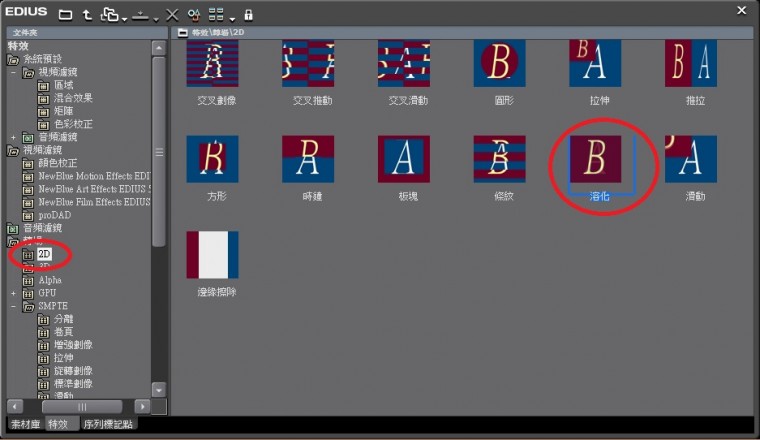760x440 pixels.
Task: Select the Alpha folder in tree
Action: [49, 281]
